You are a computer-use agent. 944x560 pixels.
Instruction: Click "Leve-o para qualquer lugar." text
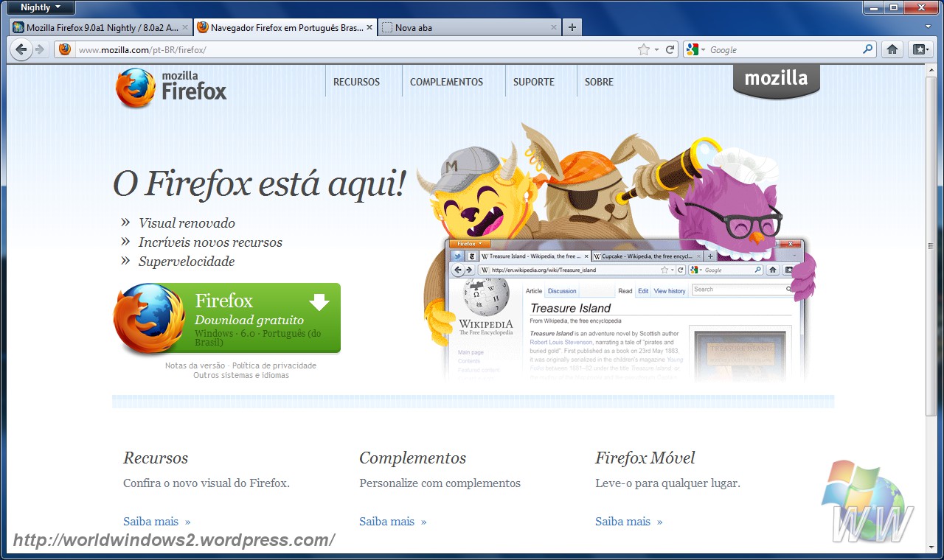click(667, 483)
